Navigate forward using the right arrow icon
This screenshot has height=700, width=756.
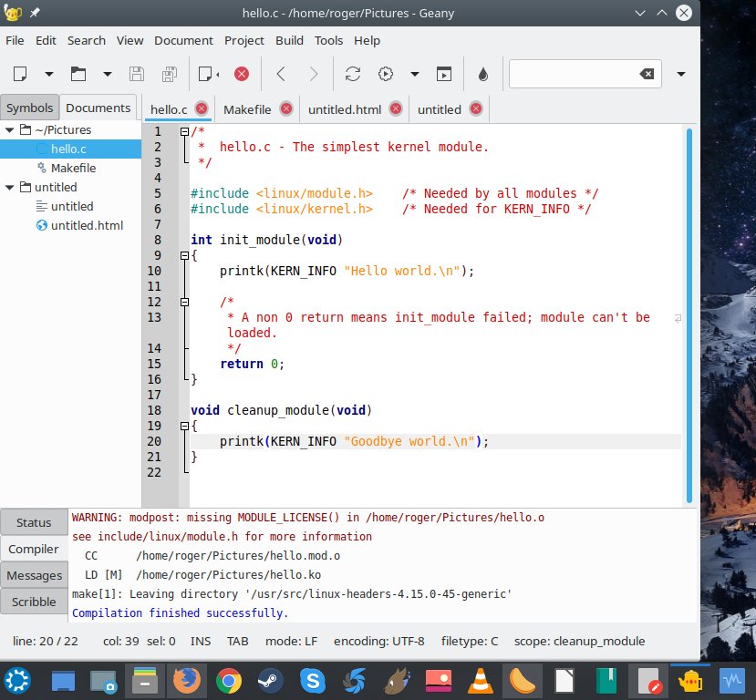(313, 74)
